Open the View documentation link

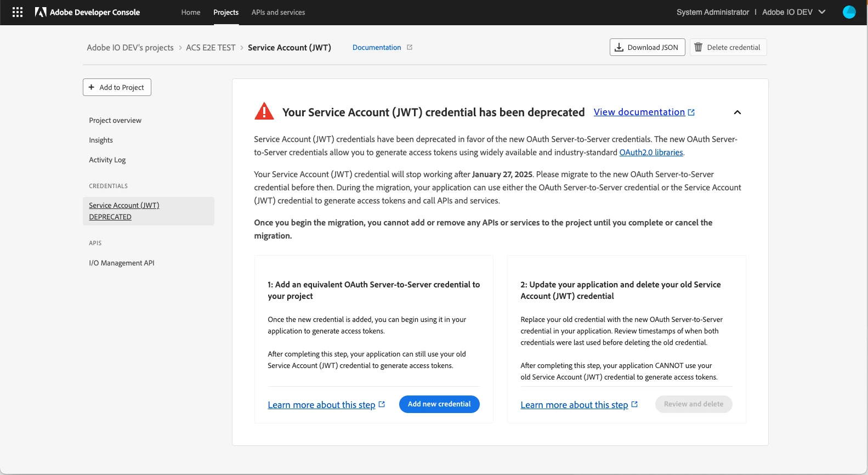[x=639, y=112]
